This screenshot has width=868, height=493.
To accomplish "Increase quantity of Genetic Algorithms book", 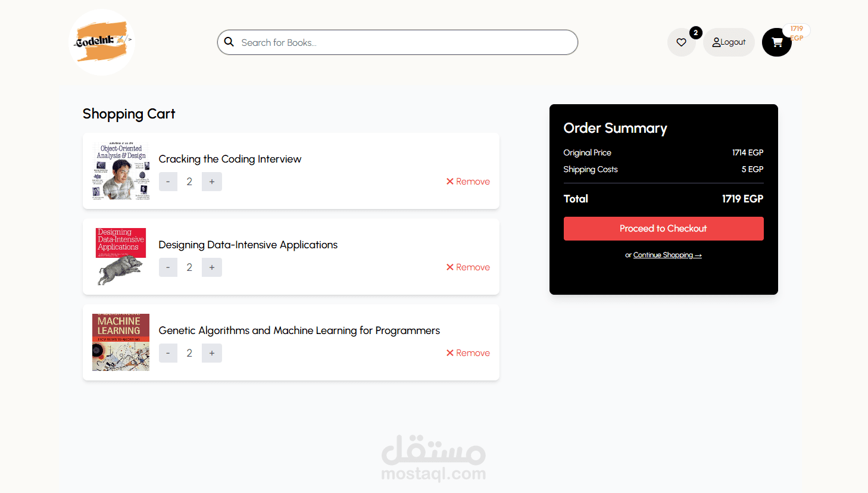I will (212, 353).
